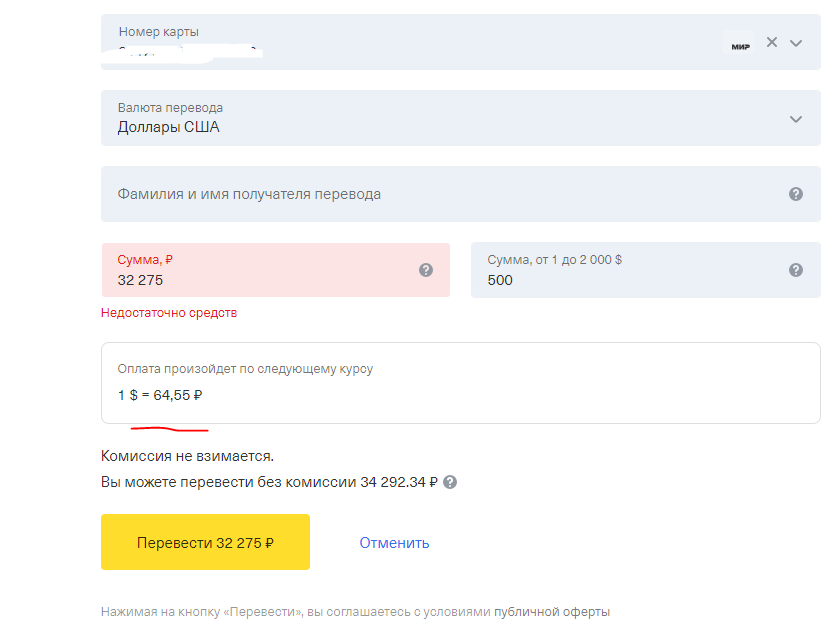Open help icon in Сумма ₽ field

426,270
